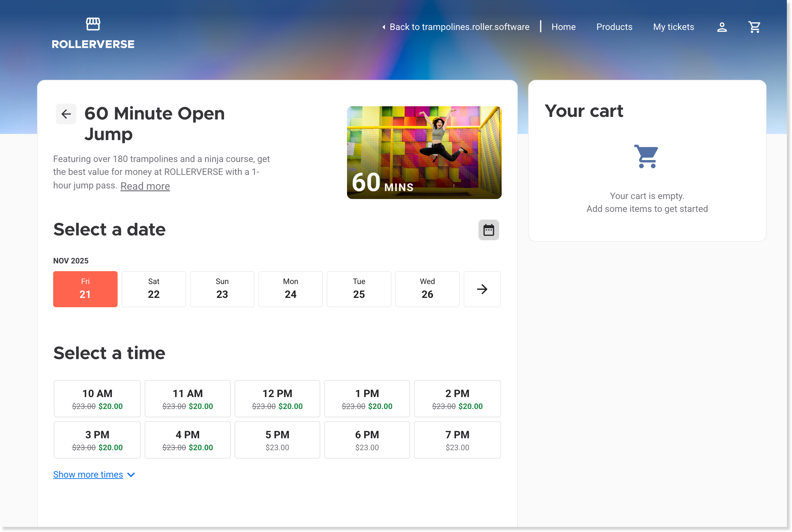Open My tickets menu item
792x532 pixels.
[x=673, y=27]
